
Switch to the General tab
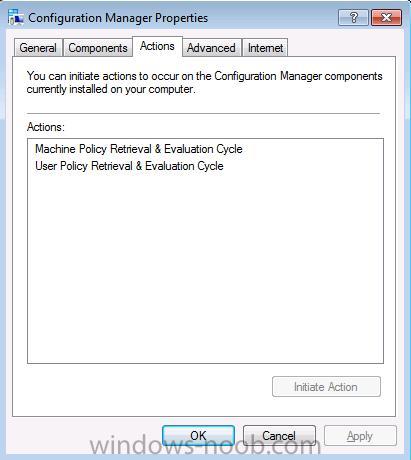(x=38, y=48)
